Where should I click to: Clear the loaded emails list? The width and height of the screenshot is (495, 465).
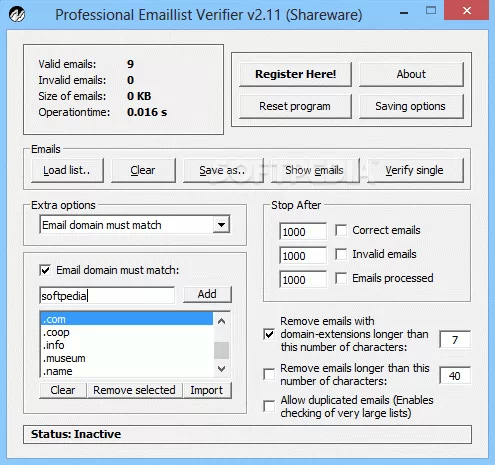click(143, 170)
